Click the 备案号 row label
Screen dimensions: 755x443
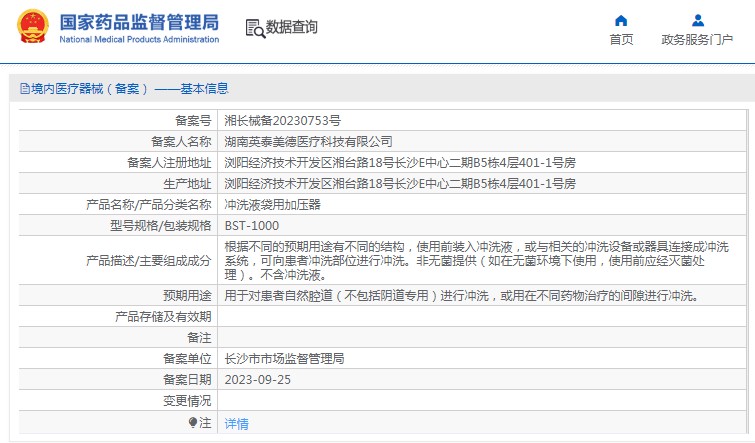coord(193,120)
